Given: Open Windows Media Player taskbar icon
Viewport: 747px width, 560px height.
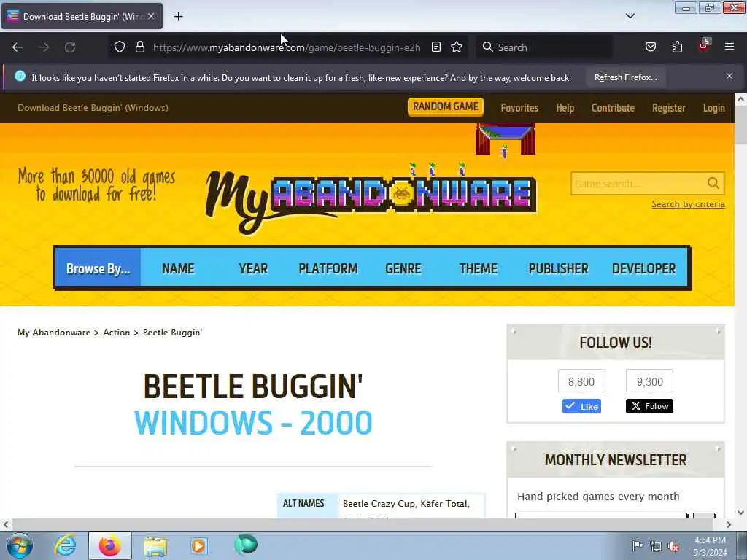Looking at the screenshot, I should pyautogui.click(x=198, y=545).
